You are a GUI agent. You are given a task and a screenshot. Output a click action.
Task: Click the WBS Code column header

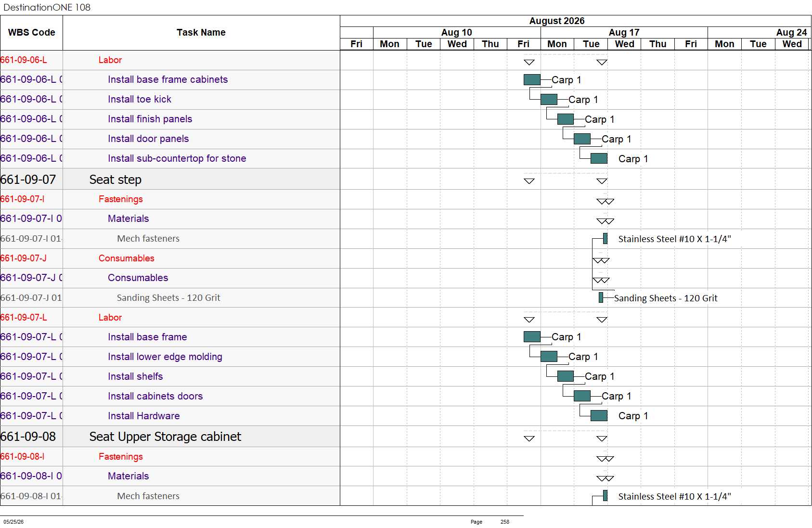pyautogui.click(x=31, y=33)
